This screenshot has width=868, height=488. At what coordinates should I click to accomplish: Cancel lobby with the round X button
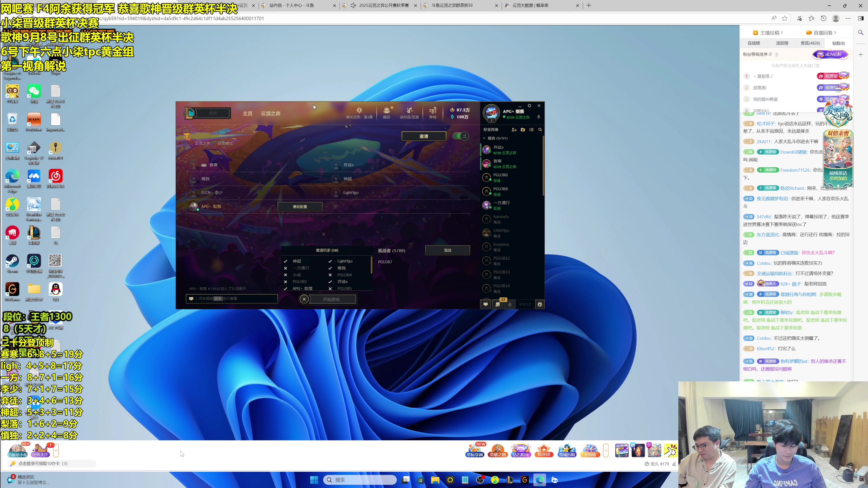pyautogui.click(x=304, y=299)
